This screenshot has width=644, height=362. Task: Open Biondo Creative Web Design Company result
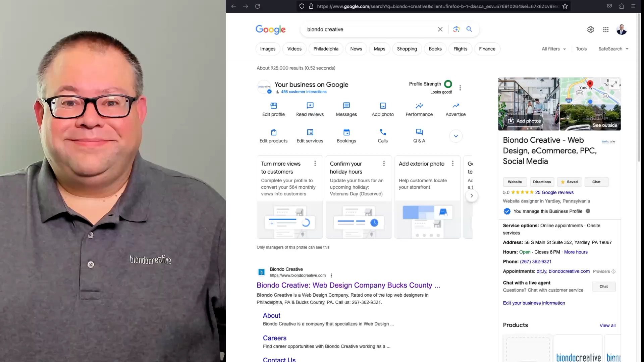[x=348, y=285]
